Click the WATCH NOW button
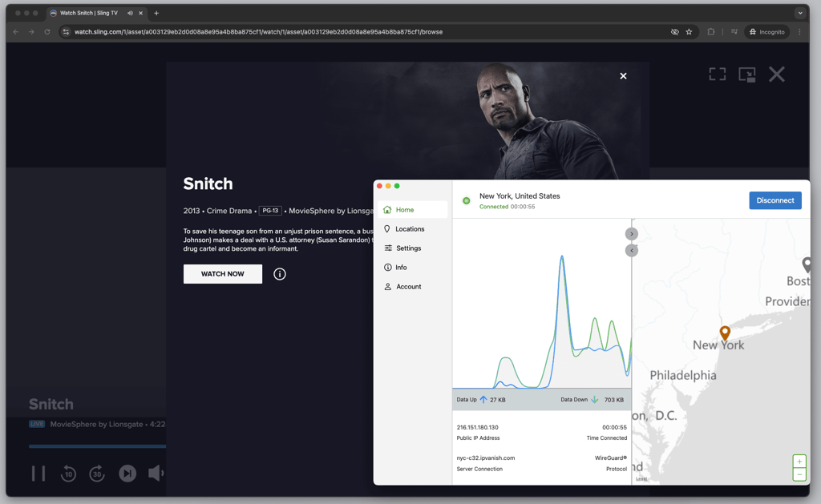This screenshot has height=504, width=821. 223,274
